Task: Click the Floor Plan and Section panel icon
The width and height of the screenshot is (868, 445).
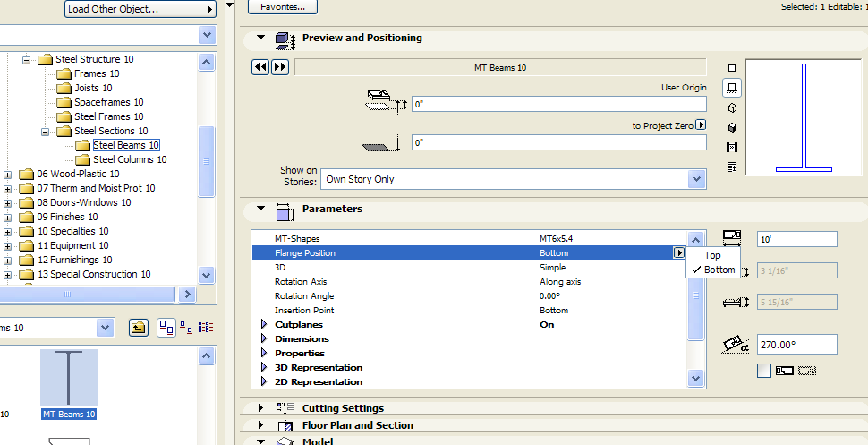Action: (285, 426)
